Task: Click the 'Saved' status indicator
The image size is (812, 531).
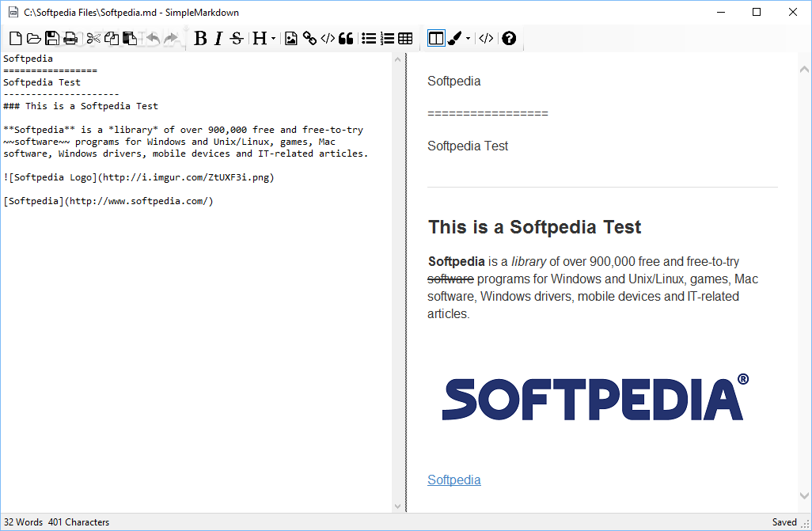Action: pyautogui.click(x=784, y=522)
